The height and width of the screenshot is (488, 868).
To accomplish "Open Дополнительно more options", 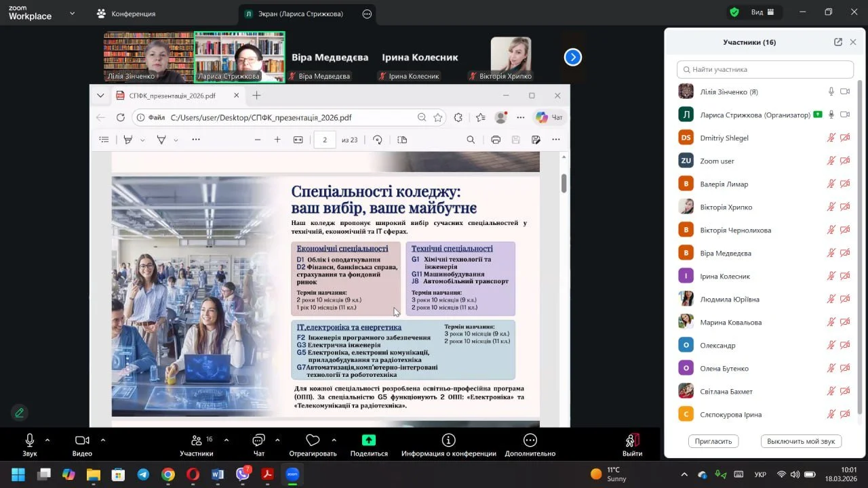I will [x=530, y=445].
